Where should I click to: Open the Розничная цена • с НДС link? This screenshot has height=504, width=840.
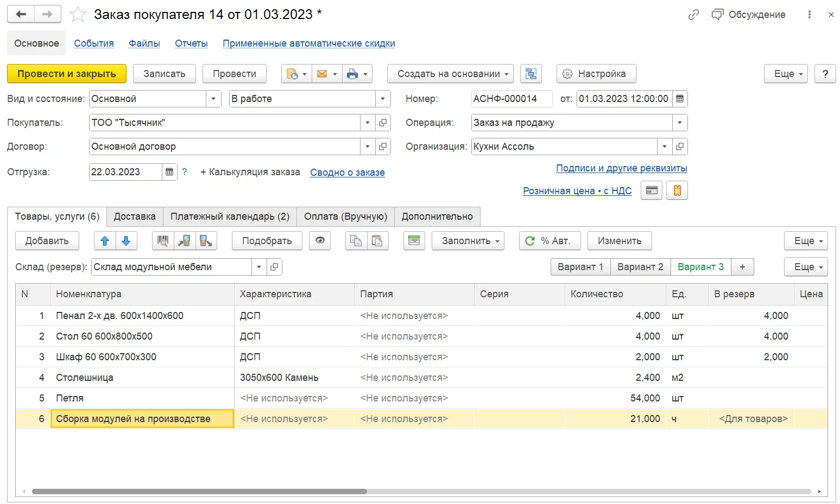point(577,191)
